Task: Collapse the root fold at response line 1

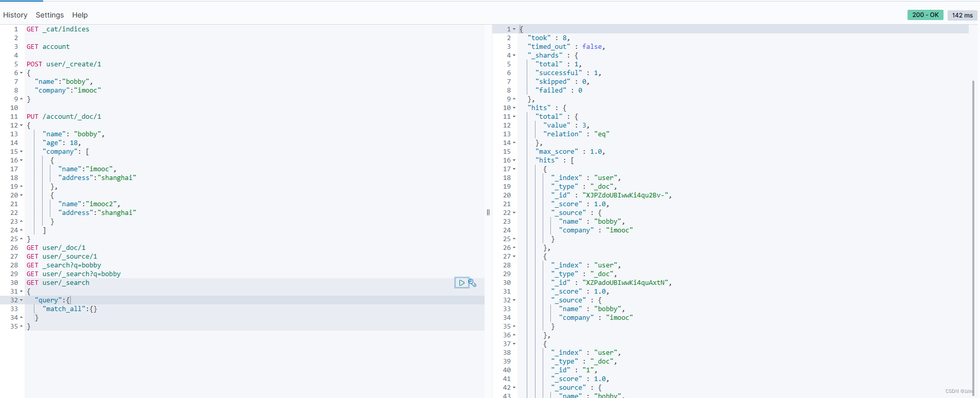Action: tap(514, 29)
